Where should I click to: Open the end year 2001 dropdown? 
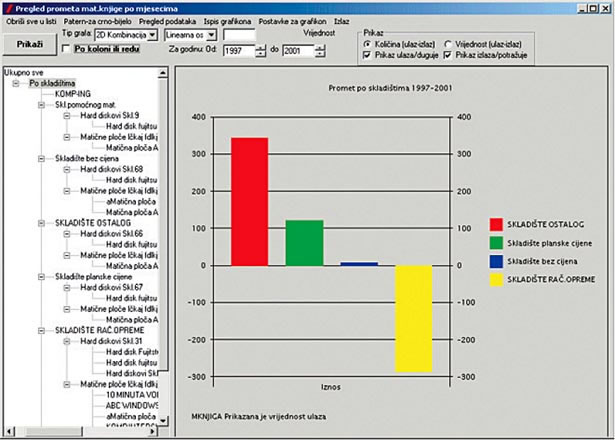pos(321,49)
